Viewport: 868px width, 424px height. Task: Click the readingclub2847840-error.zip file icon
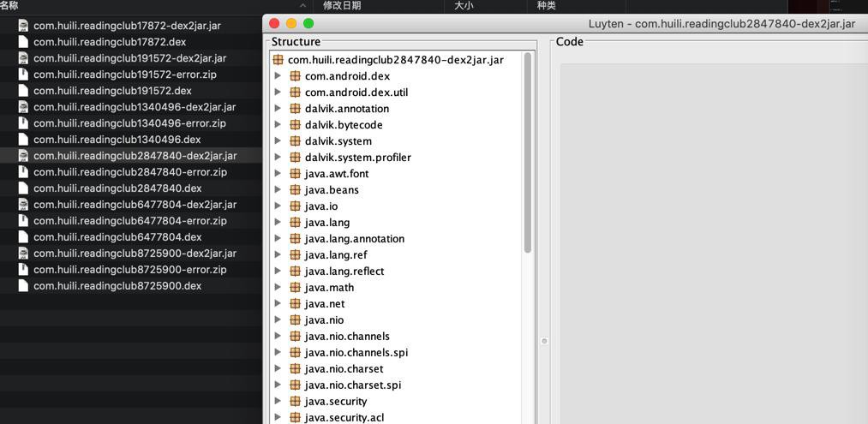click(x=22, y=172)
